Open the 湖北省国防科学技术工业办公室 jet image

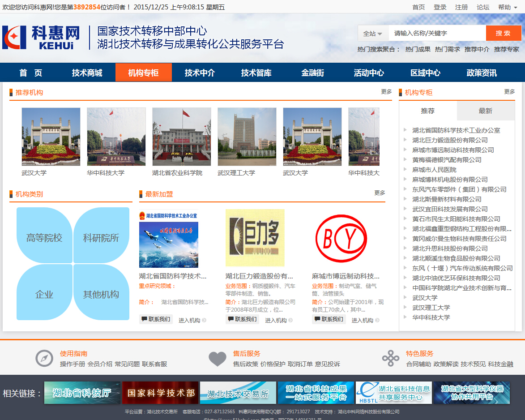click(169, 239)
